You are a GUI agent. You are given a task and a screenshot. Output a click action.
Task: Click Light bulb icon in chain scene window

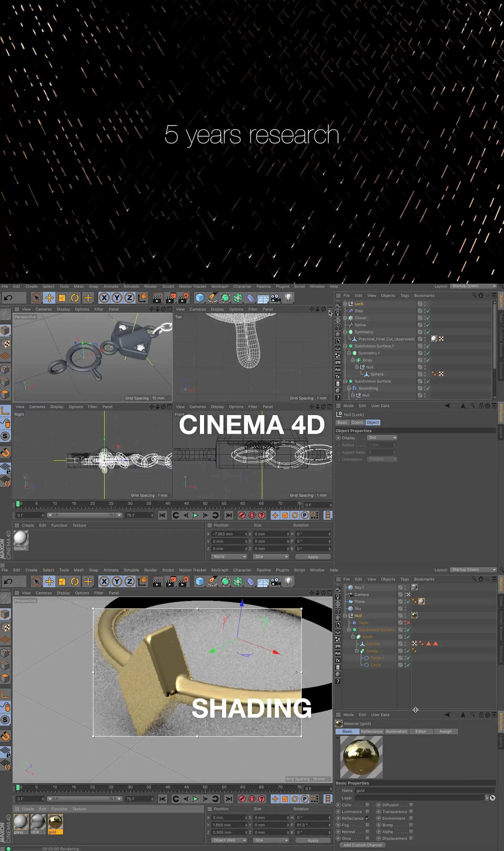click(x=288, y=298)
